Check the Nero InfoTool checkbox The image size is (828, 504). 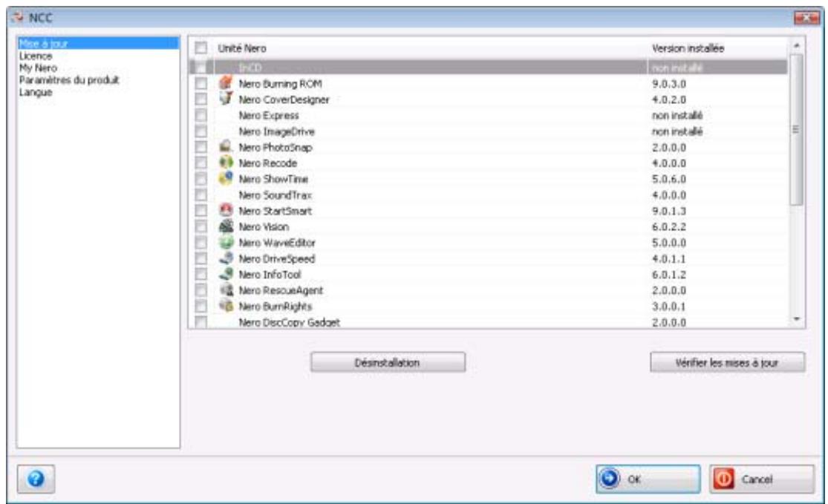tap(201, 274)
